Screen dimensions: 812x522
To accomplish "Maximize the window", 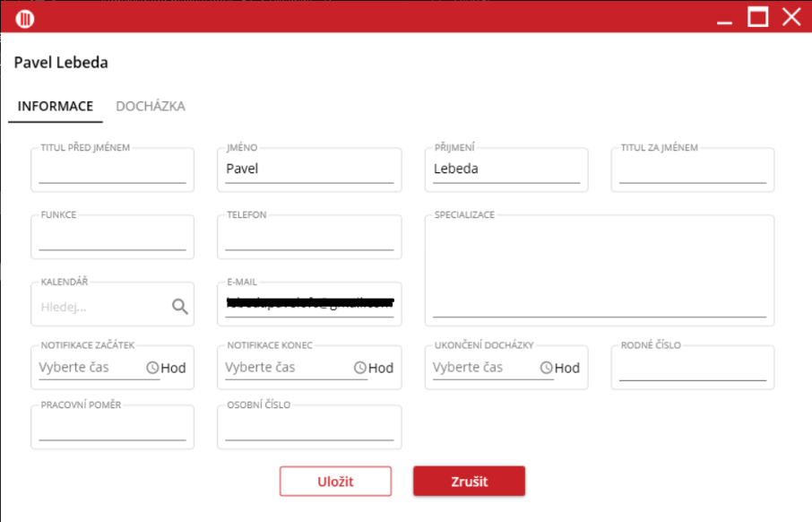I will [x=758, y=17].
